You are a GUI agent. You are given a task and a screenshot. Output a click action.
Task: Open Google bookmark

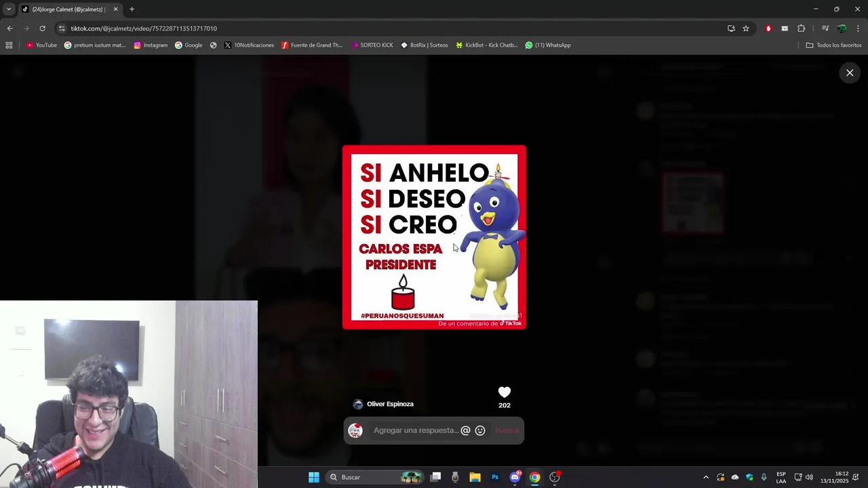[189, 45]
